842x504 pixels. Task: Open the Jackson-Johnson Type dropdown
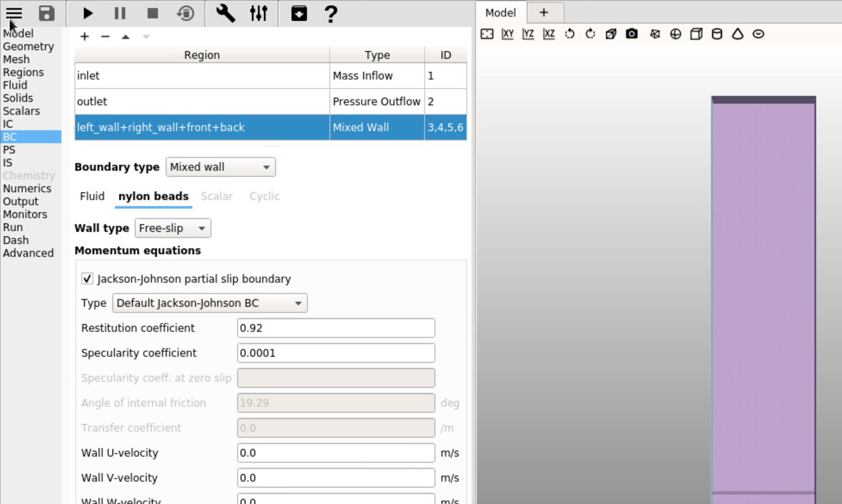click(x=210, y=303)
